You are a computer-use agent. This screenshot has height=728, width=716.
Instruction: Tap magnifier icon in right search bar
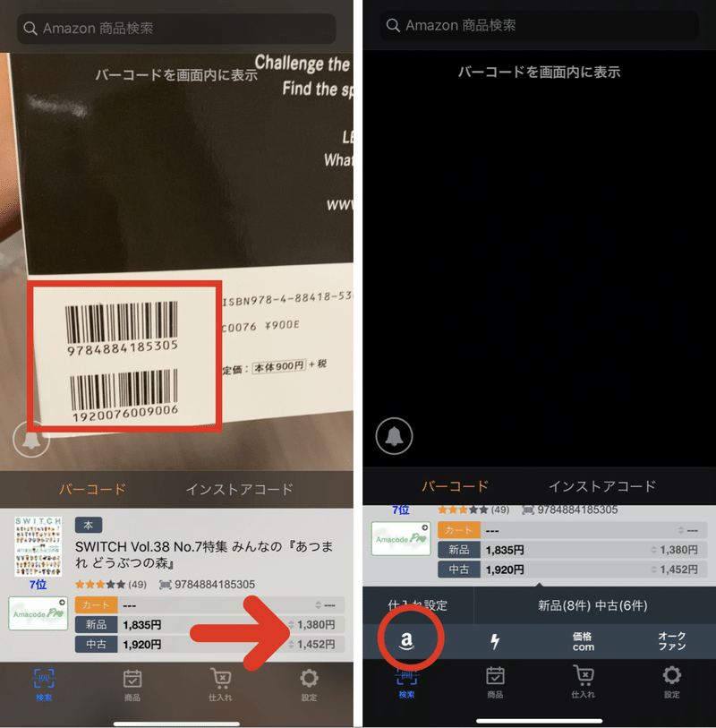click(393, 25)
